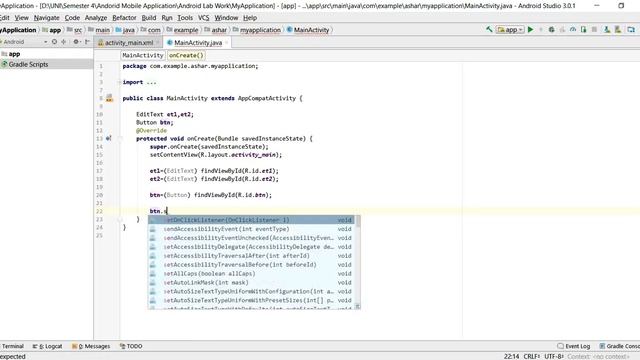Attach debugger to Android process
Viewport: 640px width, 360px height.
(x=584, y=29)
